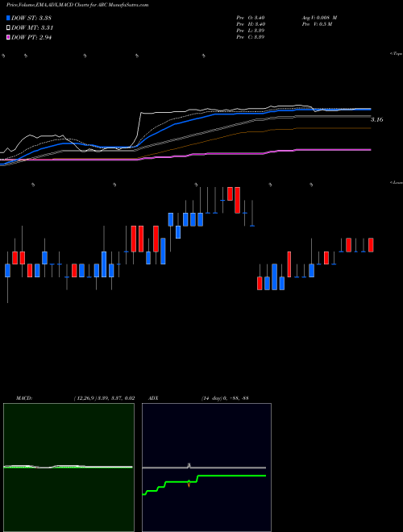Select the 'DOW ST: 3.38' legend label

coord(31,19)
